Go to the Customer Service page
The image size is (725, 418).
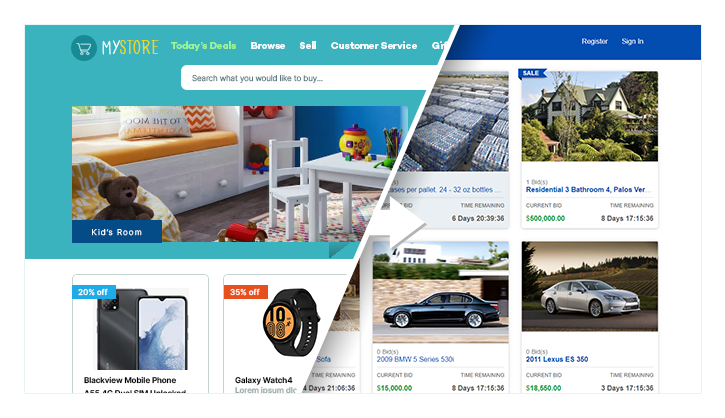tap(374, 46)
